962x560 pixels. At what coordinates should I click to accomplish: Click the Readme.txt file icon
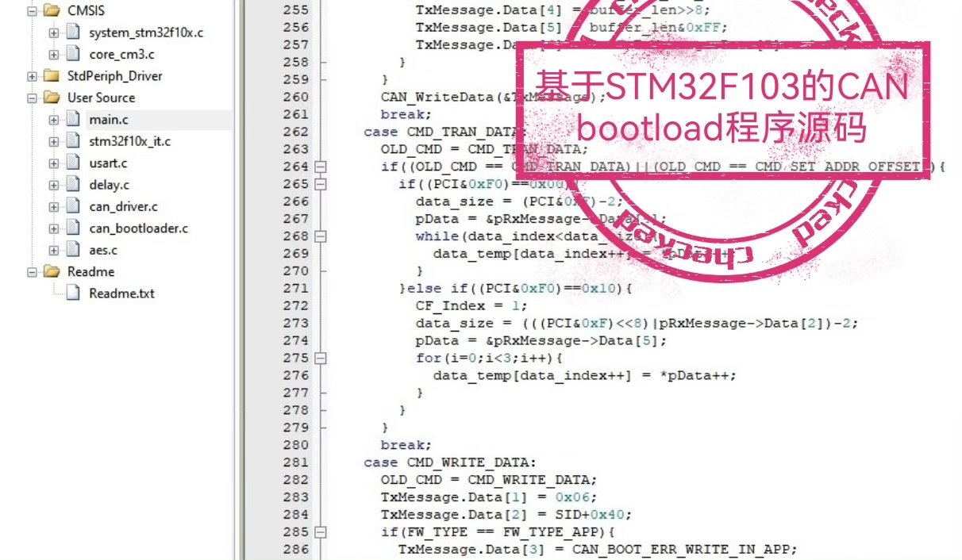(x=73, y=293)
